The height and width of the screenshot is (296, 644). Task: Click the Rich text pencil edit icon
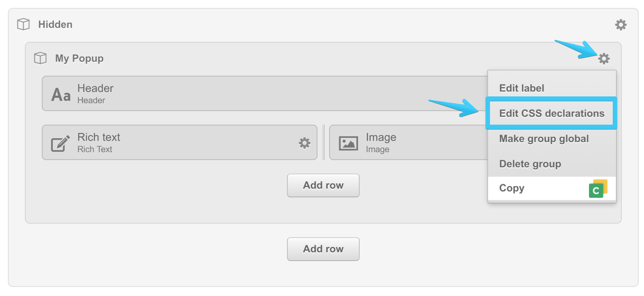60,143
